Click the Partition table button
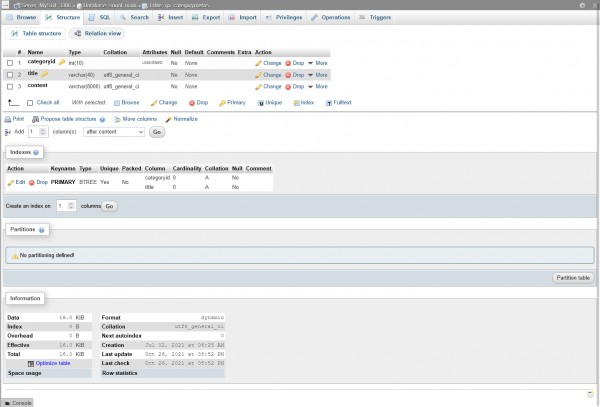The height and width of the screenshot is (407, 600). 573,277
